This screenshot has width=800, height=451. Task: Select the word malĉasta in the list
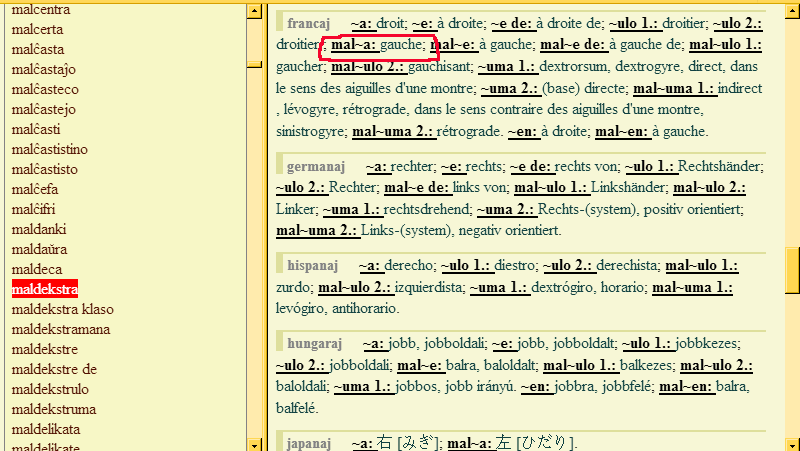click(x=38, y=49)
